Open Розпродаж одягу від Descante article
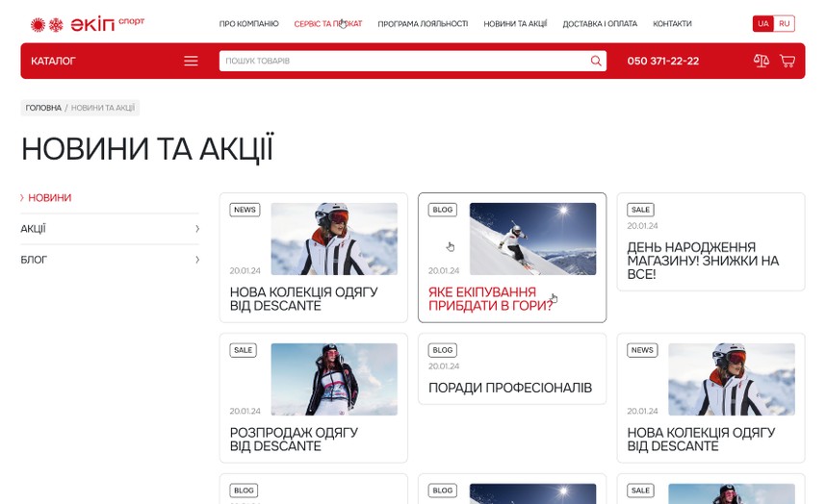The image size is (826, 504). point(294,440)
